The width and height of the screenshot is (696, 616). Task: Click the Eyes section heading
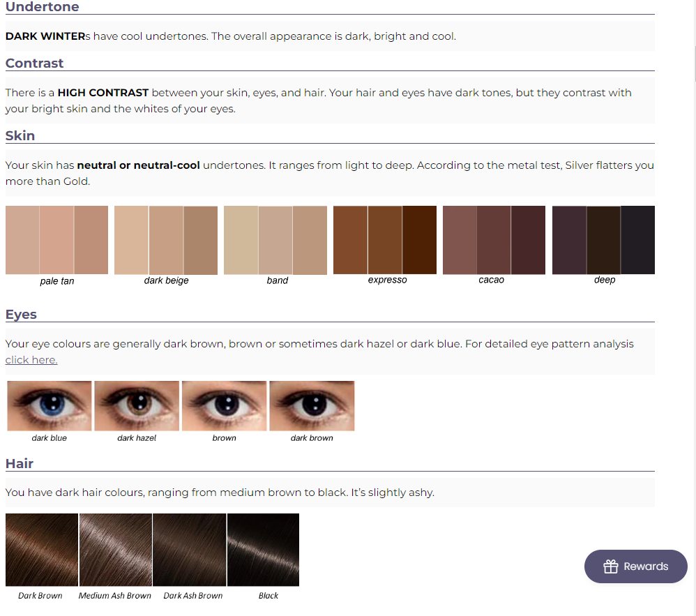(21, 315)
